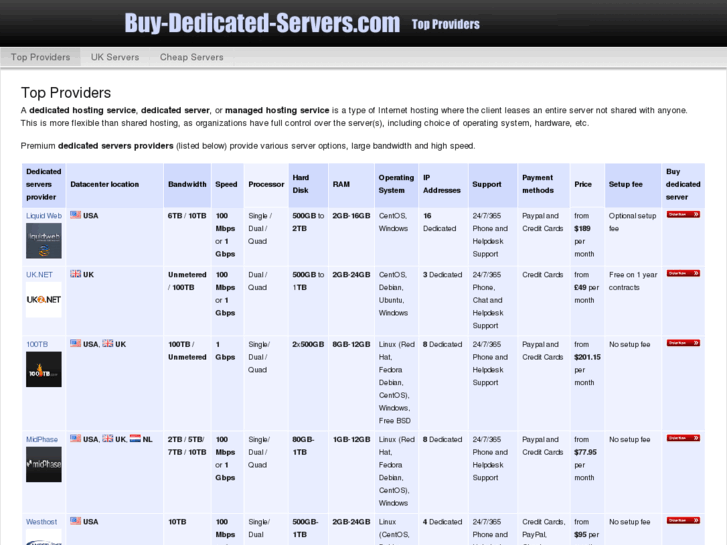The height and width of the screenshot is (545, 727).
Task: Click the UK flag icon in UK.NET row
Action: coord(76,274)
